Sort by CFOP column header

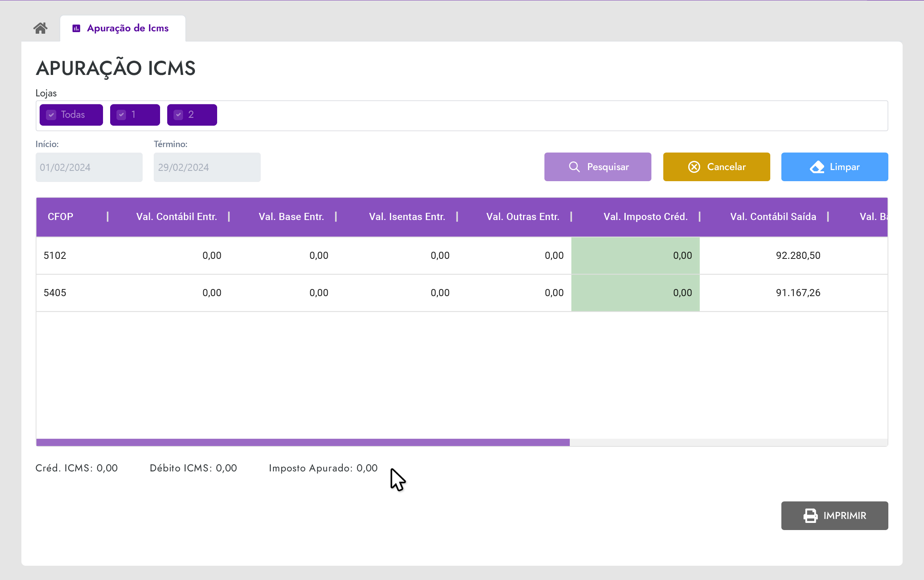coord(61,217)
